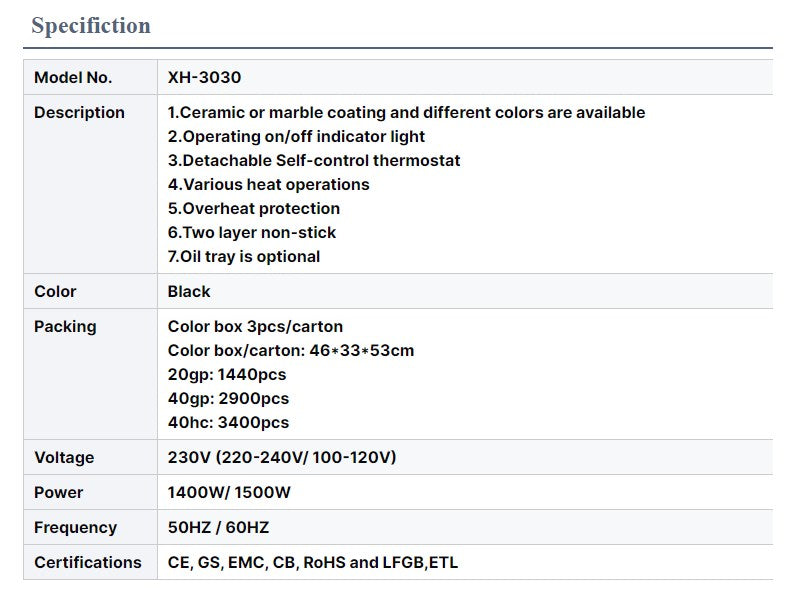Click the operating on/off indicator light line
This screenshot has width=787, height=593.
click(296, 137)
